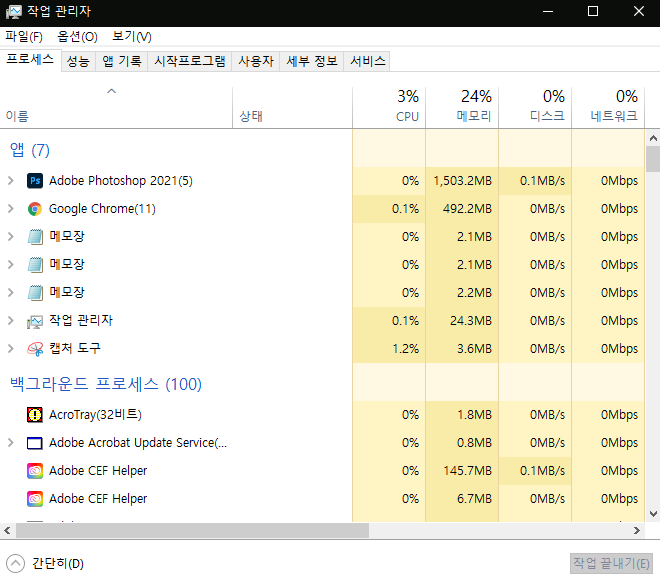Click the Google Chrome icon
Viewport: 660px width, 587px height.
click(x=35, y=209)
